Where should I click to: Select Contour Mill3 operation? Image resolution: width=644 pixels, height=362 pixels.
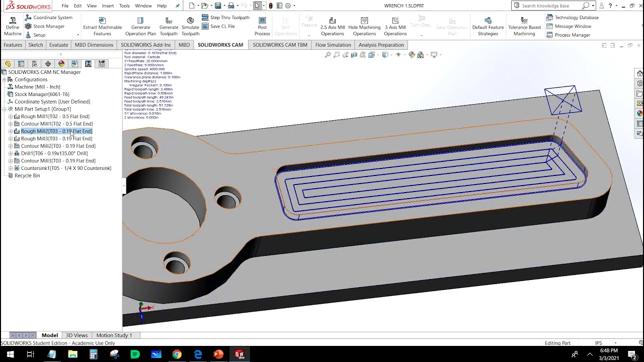[x=58, y=161]
